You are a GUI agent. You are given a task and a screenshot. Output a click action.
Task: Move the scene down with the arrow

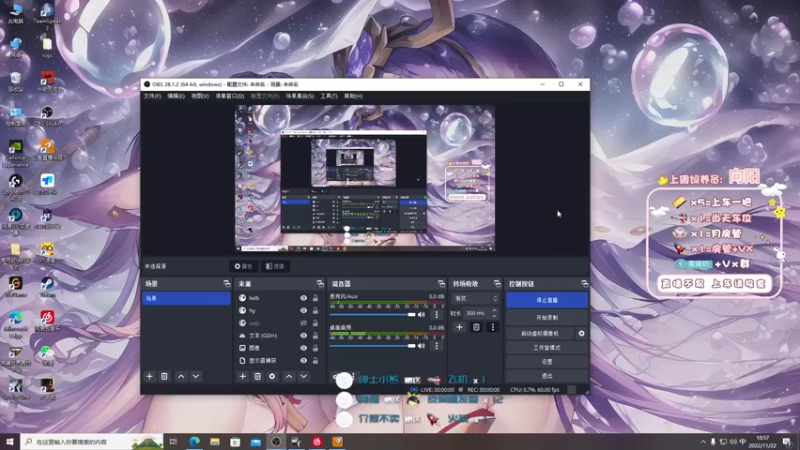(196, 377)
